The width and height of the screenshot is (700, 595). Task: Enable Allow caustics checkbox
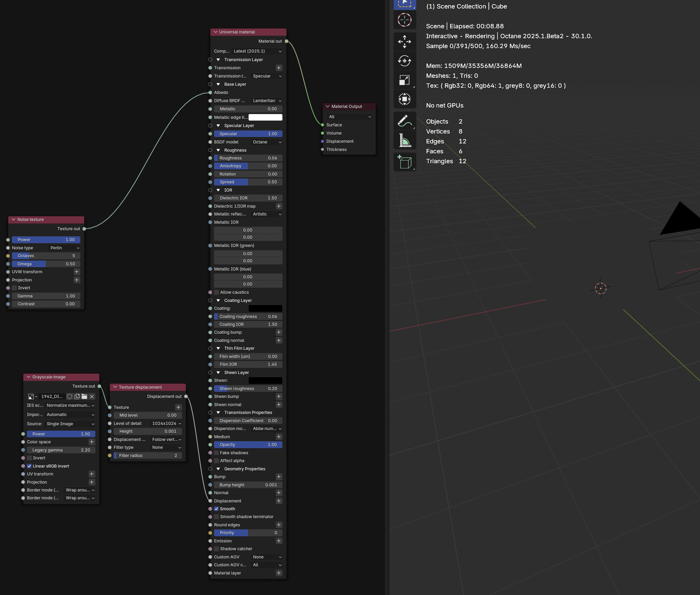(216, 292)
